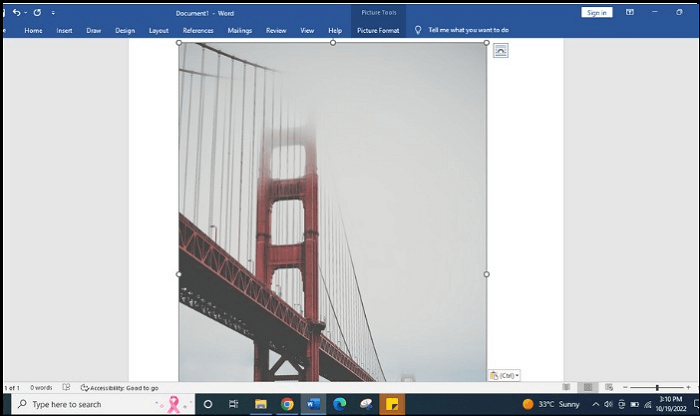
Task: Open the Layout Options icon beside the picture
Action: coord(501,51)
